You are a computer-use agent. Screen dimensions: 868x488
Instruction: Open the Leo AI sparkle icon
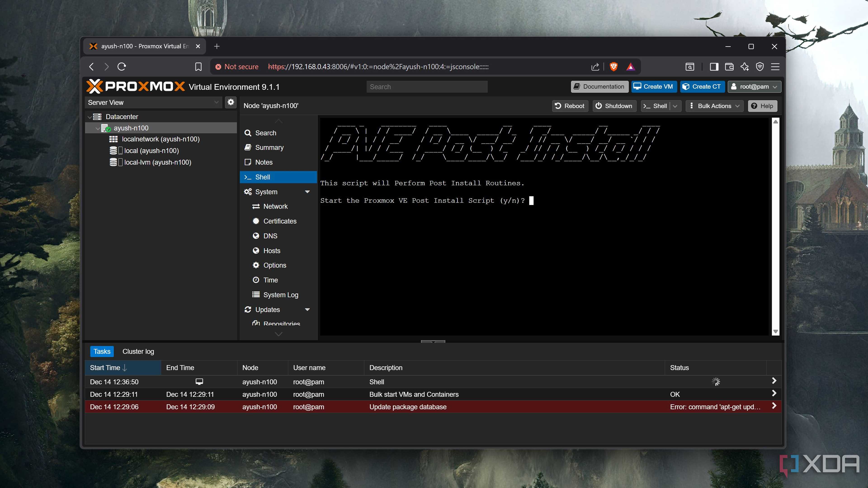click(x=745, y=67)
